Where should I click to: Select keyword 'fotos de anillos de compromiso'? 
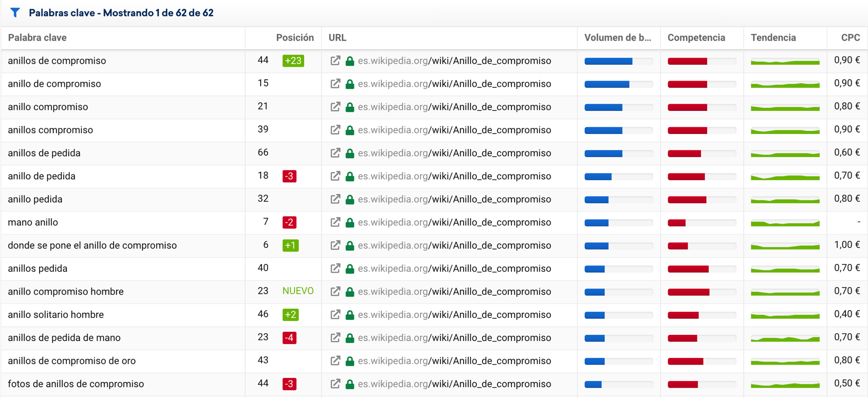point(76,384)
